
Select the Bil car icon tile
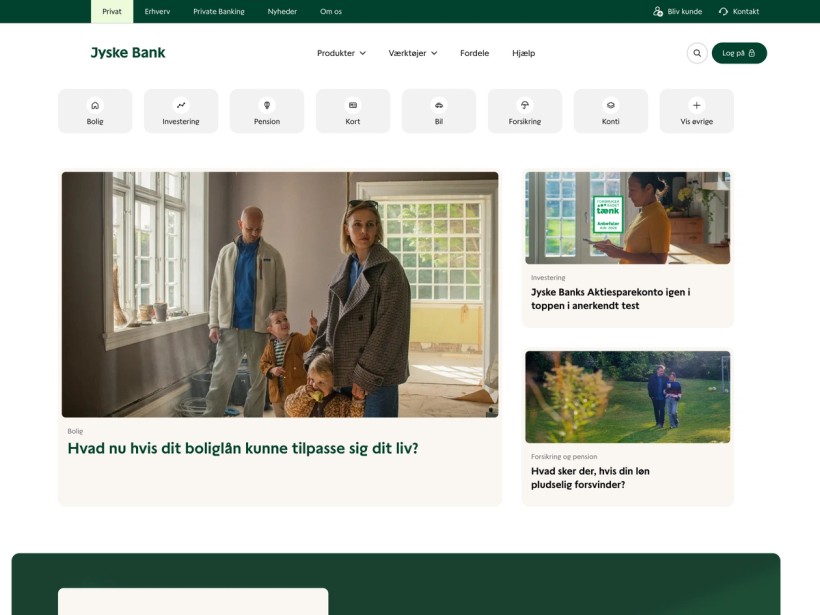[x=439, y=111]
